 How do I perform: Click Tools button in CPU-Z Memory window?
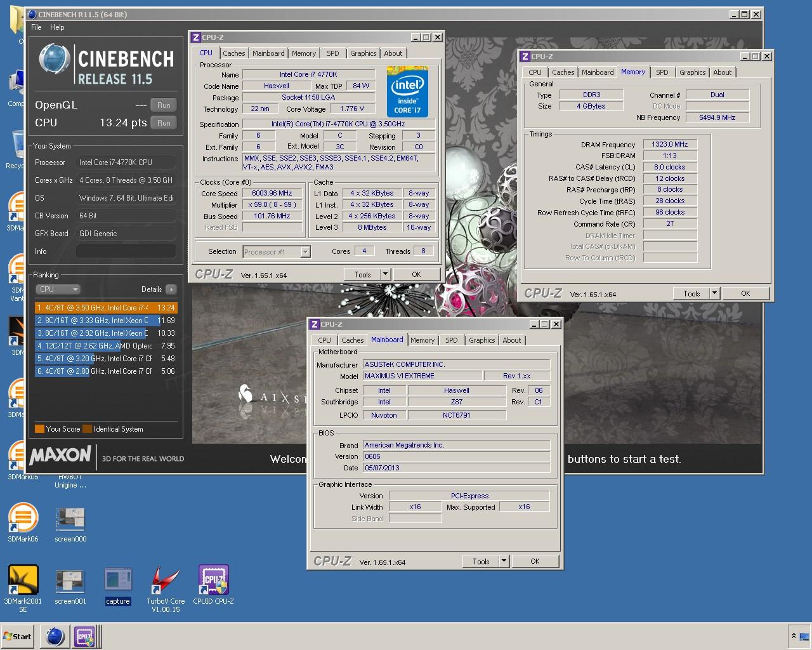coord(691,294)
